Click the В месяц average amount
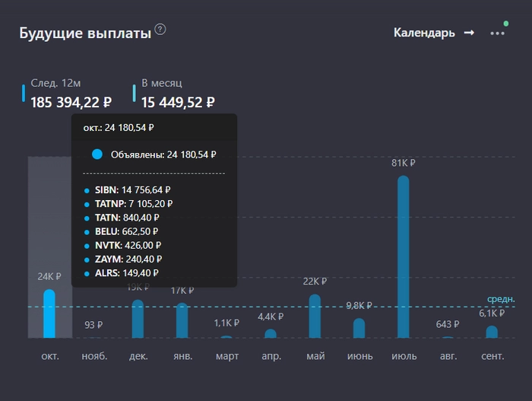The width and height of the screenshot is (532, 401). [x=178, y=102]
